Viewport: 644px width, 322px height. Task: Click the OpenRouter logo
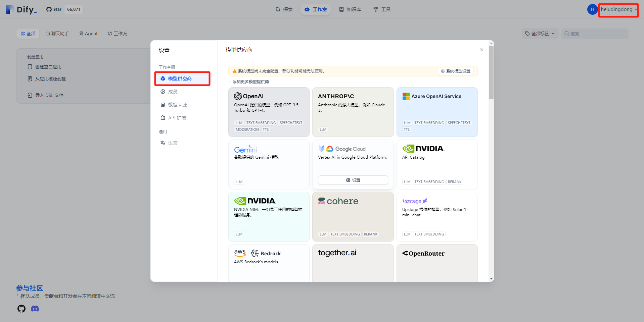pyautogui.click(x=423, y=253)
